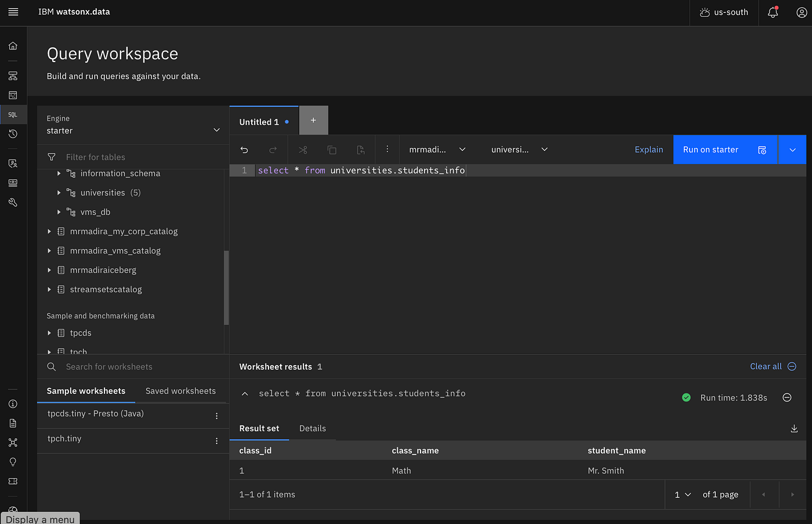Open the ticket icon in lower sidebar
The width and height of the screenshot is (812, 524).
(13, 481)
